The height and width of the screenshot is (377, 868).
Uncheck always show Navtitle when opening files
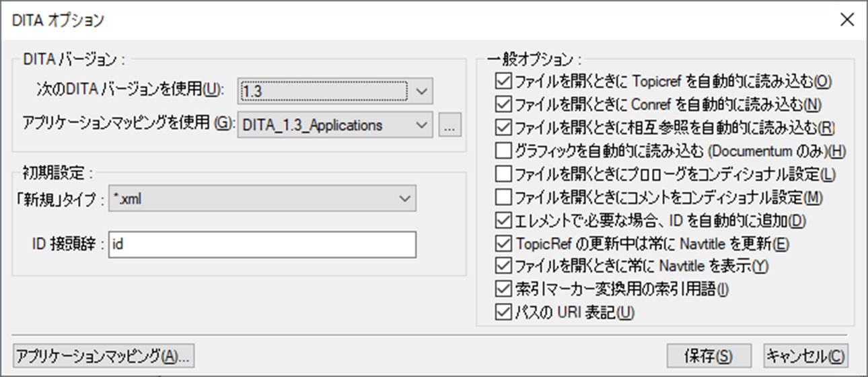[503, 266]
